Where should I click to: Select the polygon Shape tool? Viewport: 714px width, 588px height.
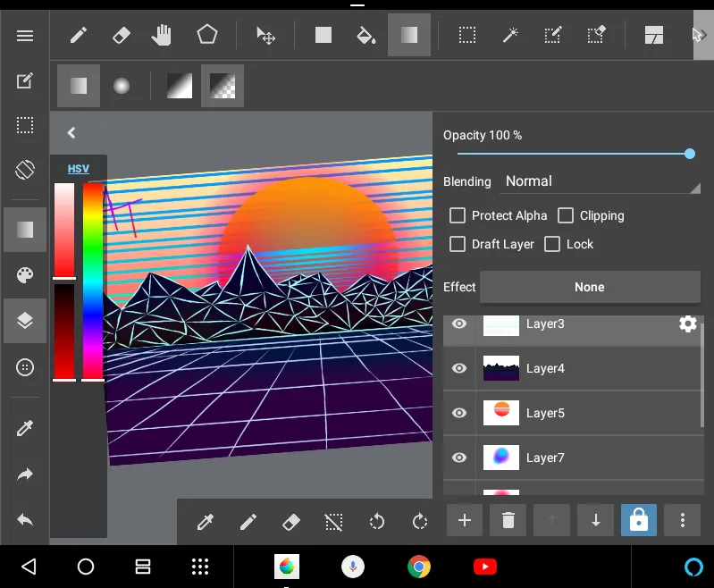pos(206,35)
